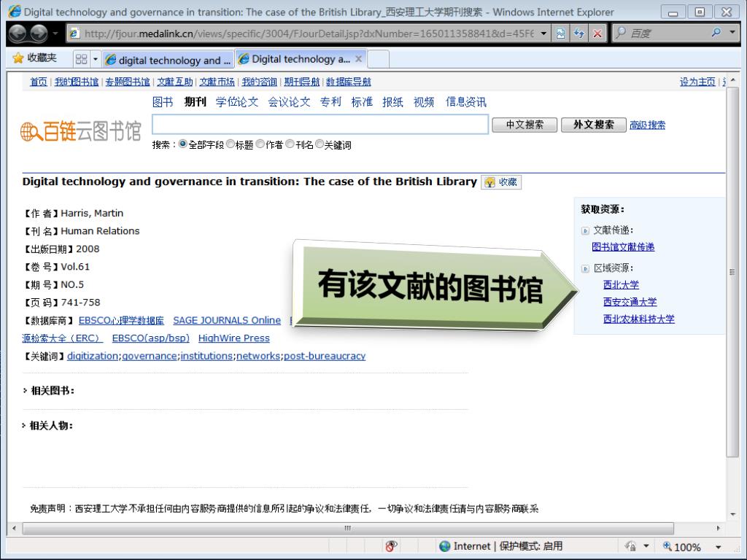747x560 pixels.
Task: Open the 我的图书馆 link
Action: point(77,82)
